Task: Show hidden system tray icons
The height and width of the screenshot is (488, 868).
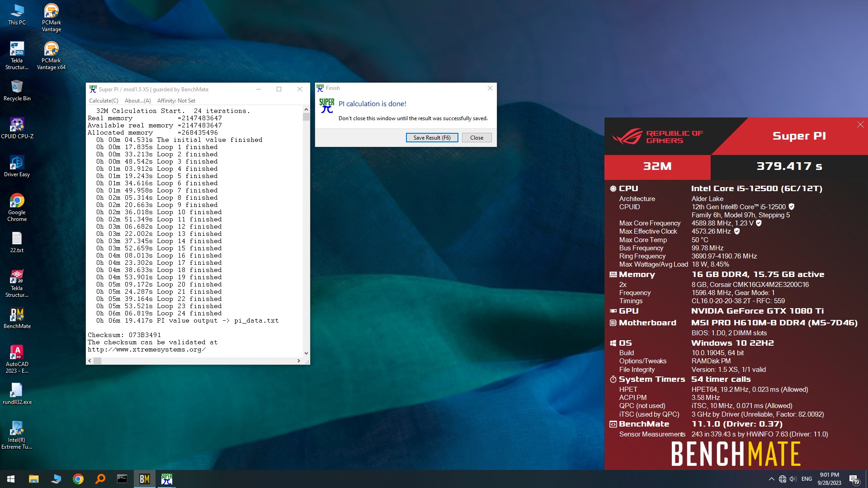Action: click(x=771, y=479)
